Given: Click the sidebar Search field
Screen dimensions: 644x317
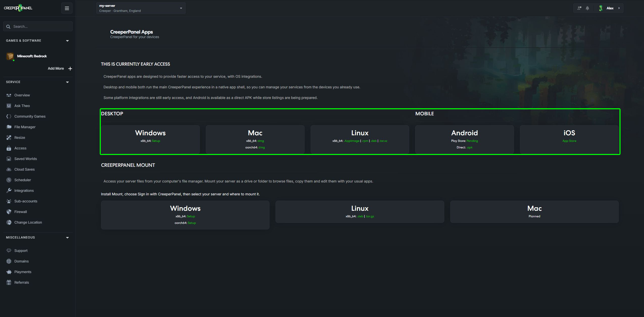Looking at the screenshot, I should (38, 26).
